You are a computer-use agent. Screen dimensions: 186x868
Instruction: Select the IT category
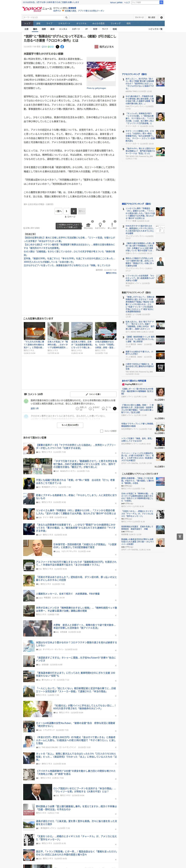pyautogui.click(x=86, y=29)
